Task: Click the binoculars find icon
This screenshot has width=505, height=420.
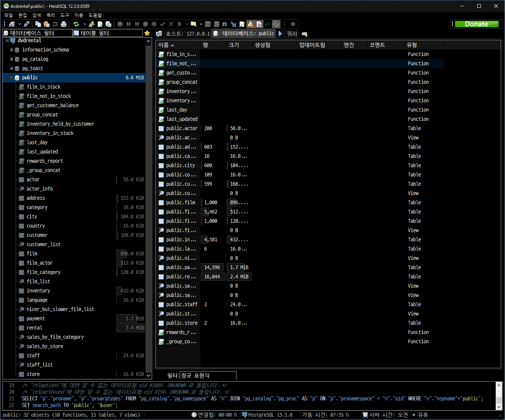Action: point(225,24)
